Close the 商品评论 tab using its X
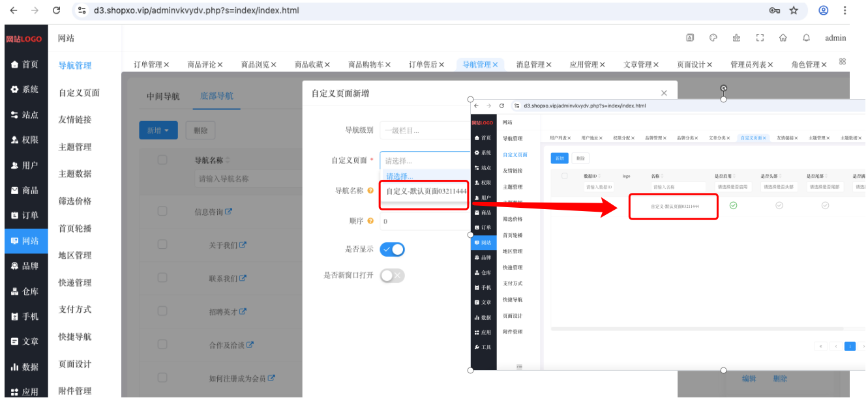 [220, 64]
